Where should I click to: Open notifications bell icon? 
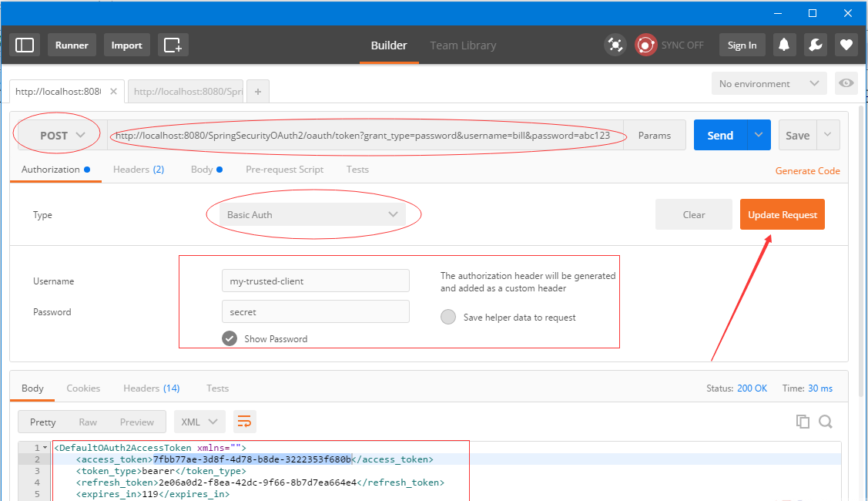(784, 45)
